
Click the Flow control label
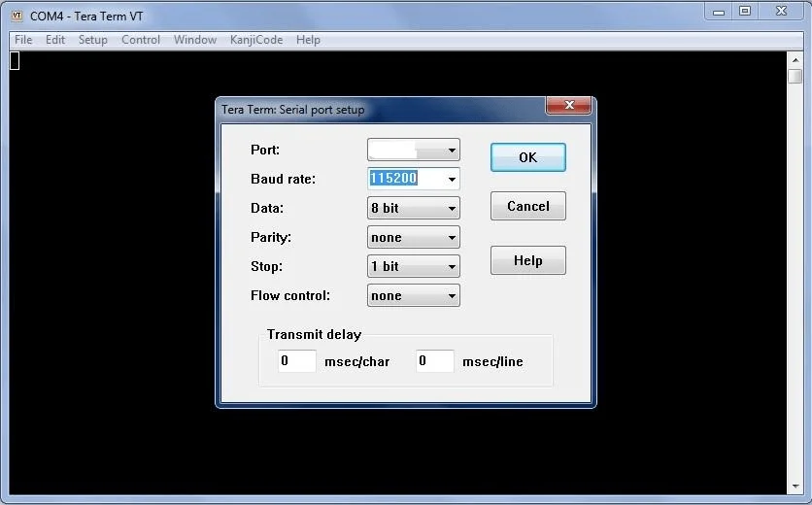[290, 295]
